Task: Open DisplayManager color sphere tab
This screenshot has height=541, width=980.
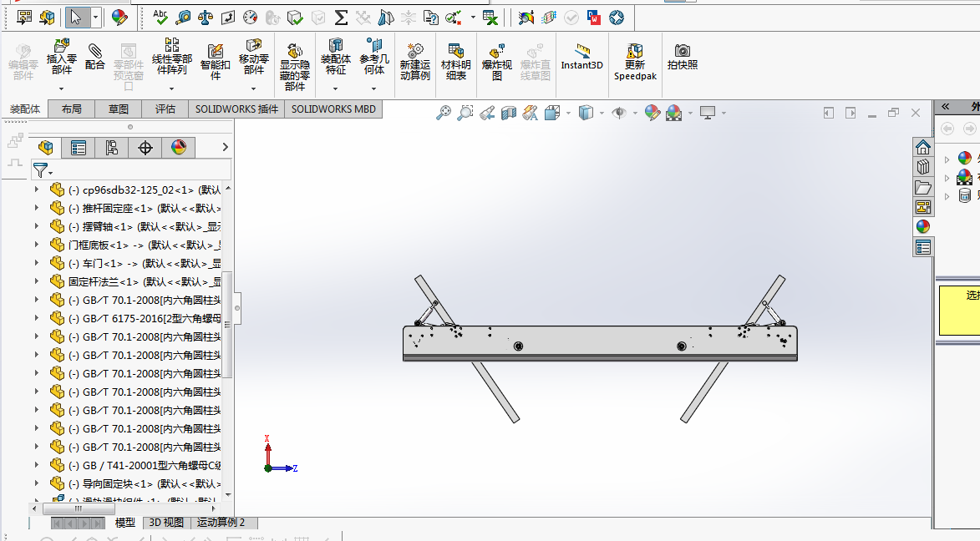Action: point(179,148)
